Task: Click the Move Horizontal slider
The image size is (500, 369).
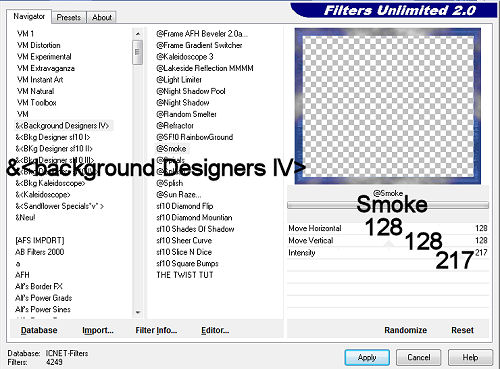Action: click(388, 228)
